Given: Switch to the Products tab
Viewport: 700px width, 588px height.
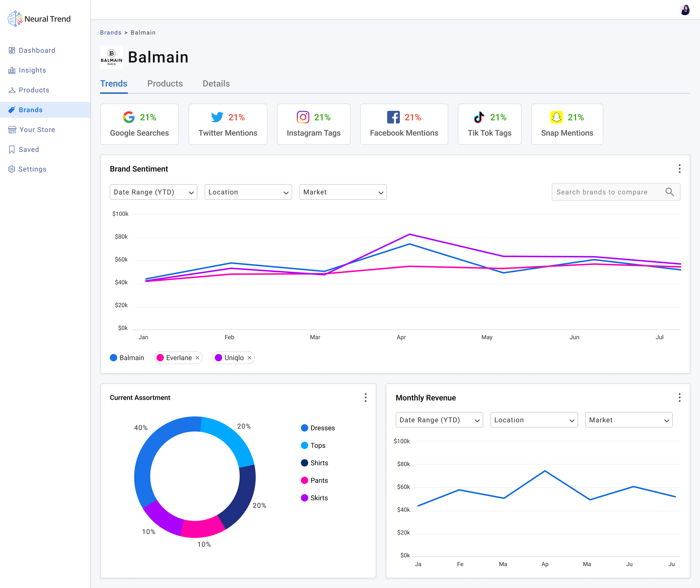Looking at the screenshot, I should pos(165,84).
